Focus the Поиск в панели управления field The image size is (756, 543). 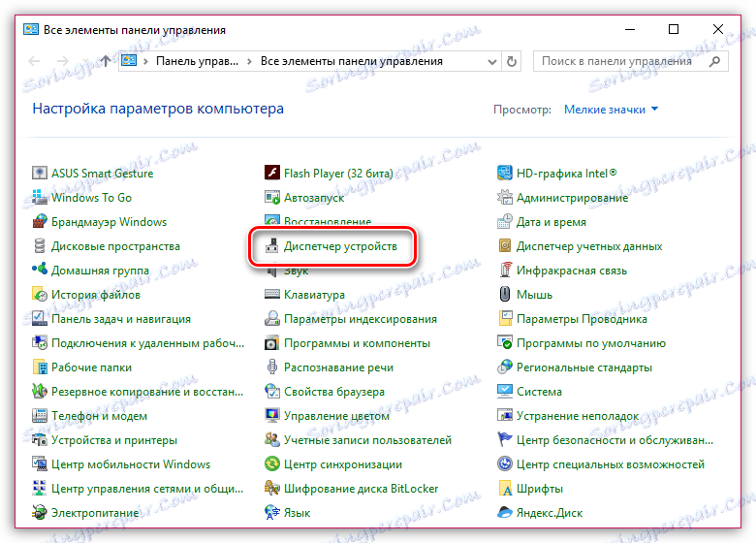pos(631,61)
